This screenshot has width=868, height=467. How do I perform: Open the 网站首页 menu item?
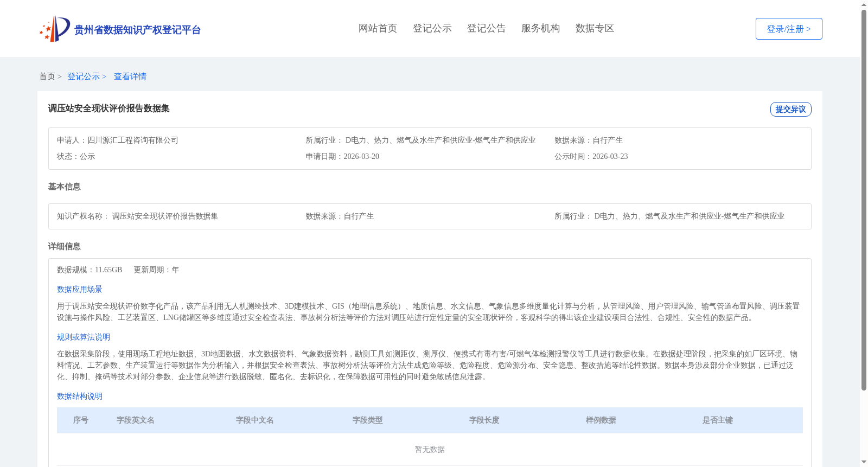click(x=378, y=28)
